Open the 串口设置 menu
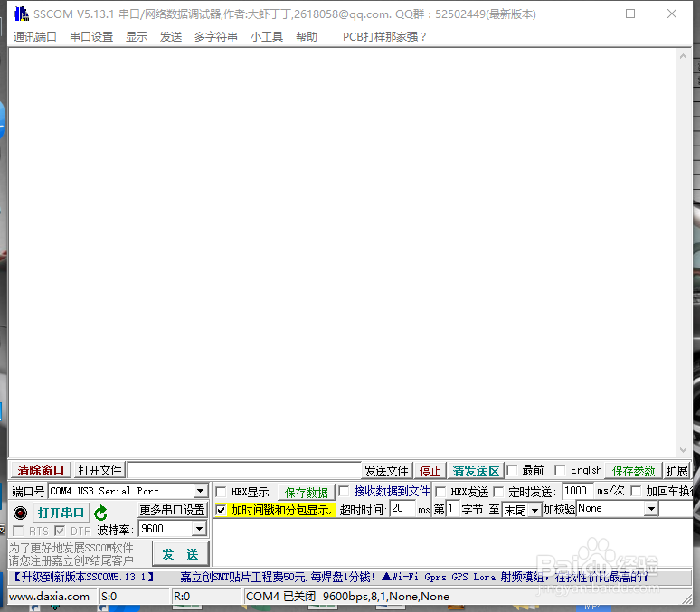The width and height of the screenshot is (700, 612). click(91, 36)
